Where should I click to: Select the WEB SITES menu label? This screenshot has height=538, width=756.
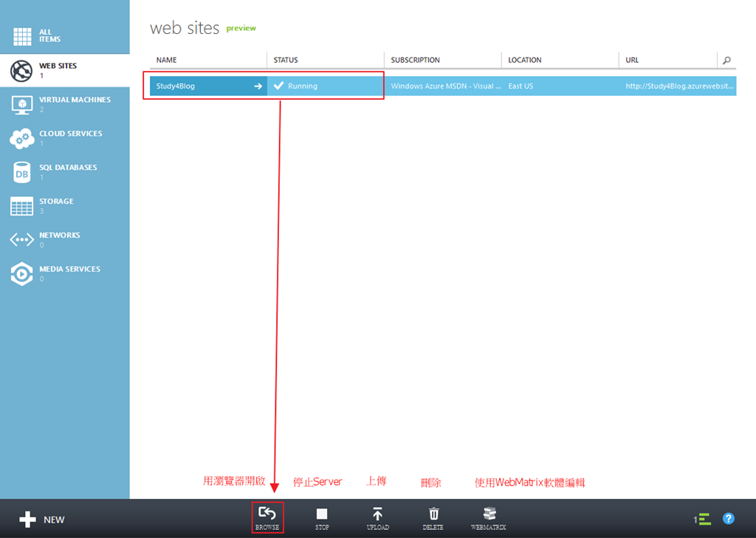coord(58,66)
